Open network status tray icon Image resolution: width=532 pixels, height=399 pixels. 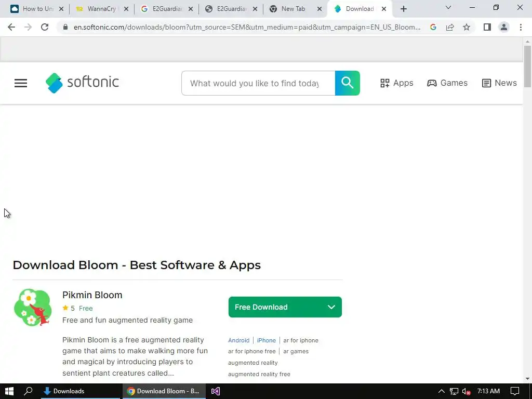point(454,392)
